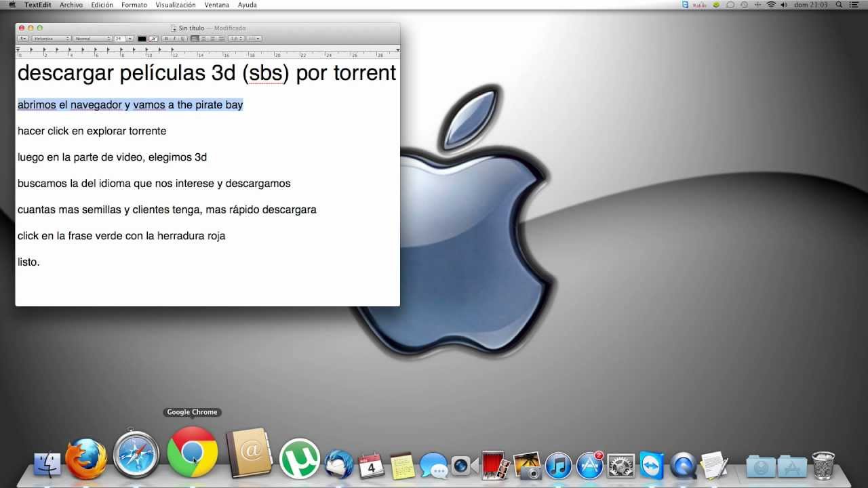Screen dimensions: 868x488
Task: Open the iCal calendar icon
Action: pos(371,465)
